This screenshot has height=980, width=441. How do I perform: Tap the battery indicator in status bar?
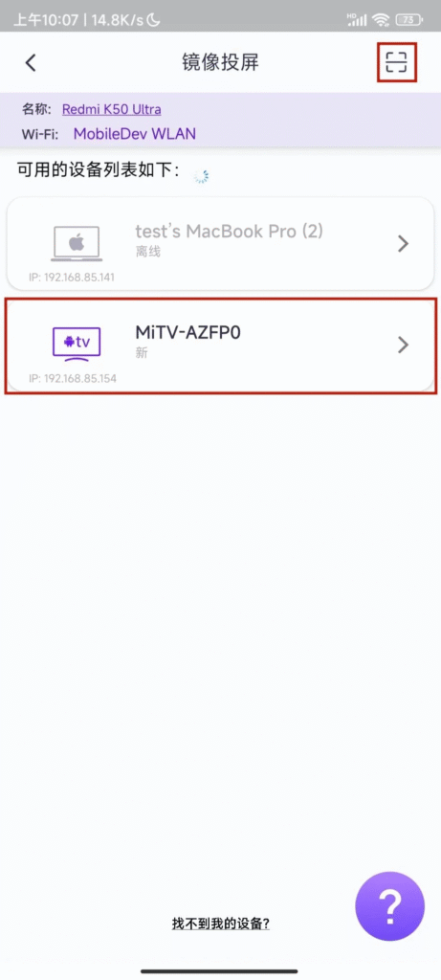click(x=408, y=21)
